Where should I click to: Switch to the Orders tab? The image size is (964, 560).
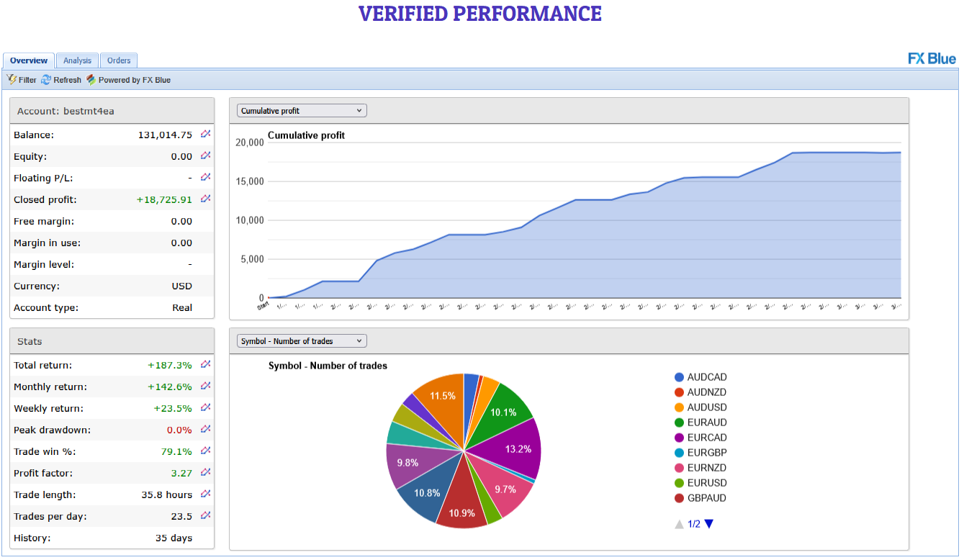point(119,60)
